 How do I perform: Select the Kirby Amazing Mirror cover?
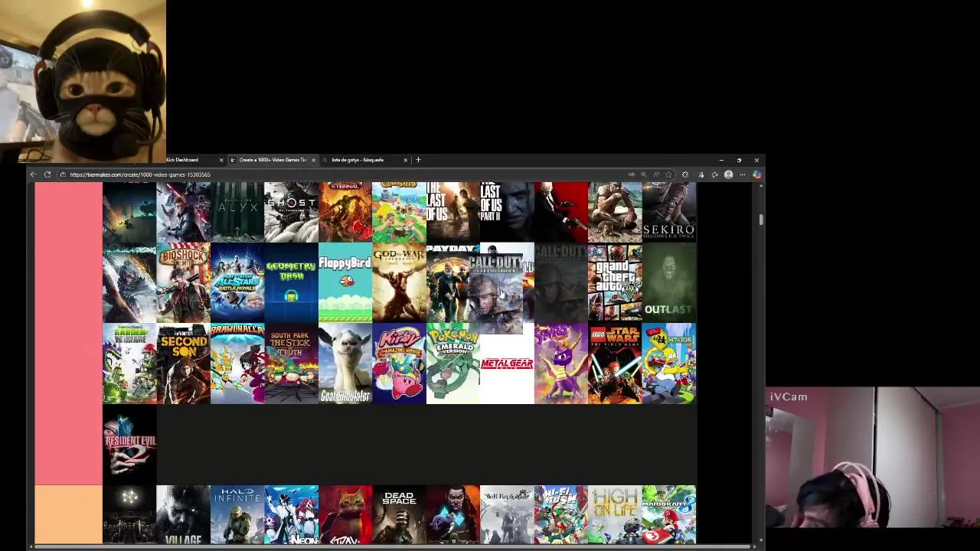click(x=399, y=364)
